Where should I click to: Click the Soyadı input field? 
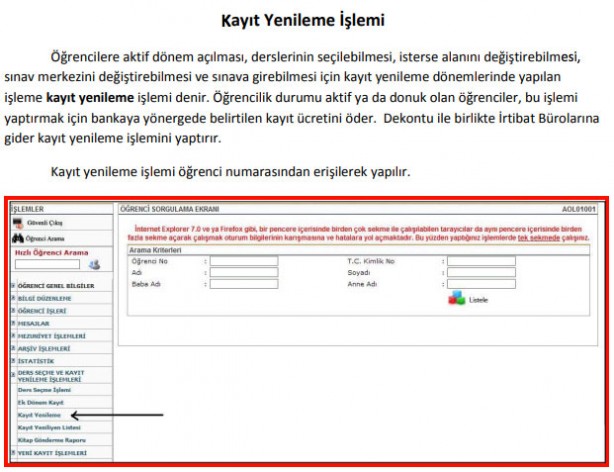point(481,273)
